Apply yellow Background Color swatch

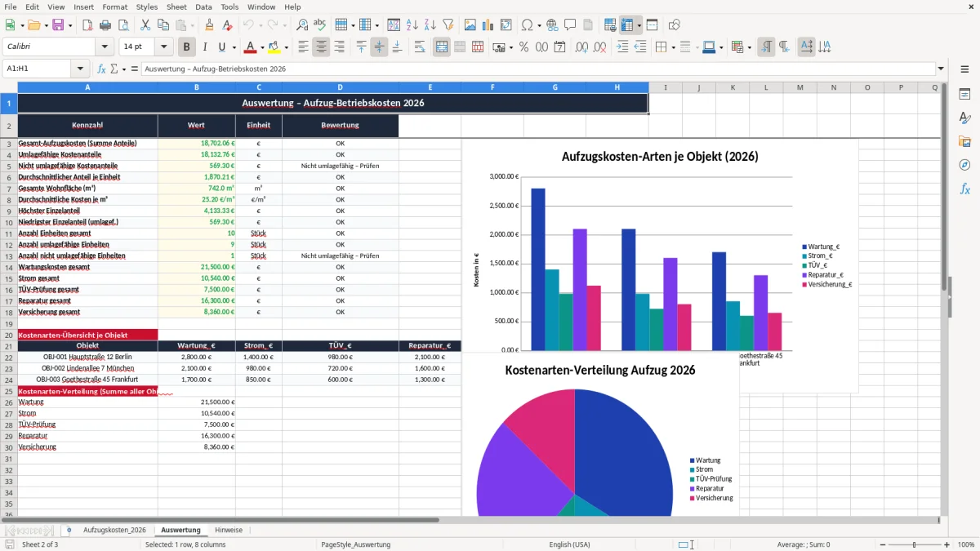[274, 47]
